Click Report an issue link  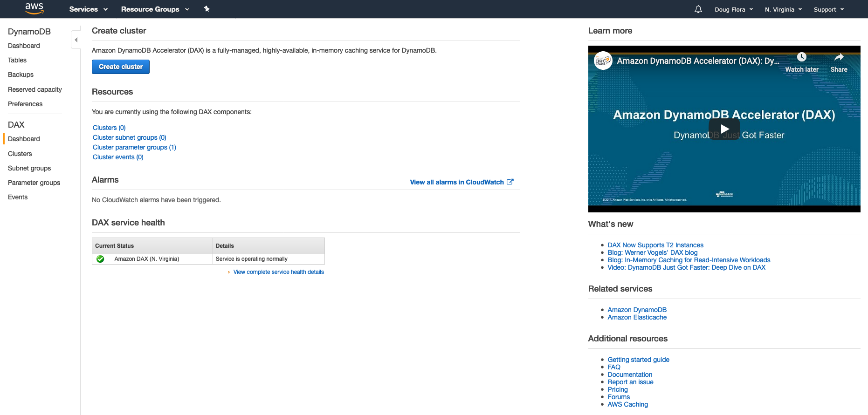630,382
